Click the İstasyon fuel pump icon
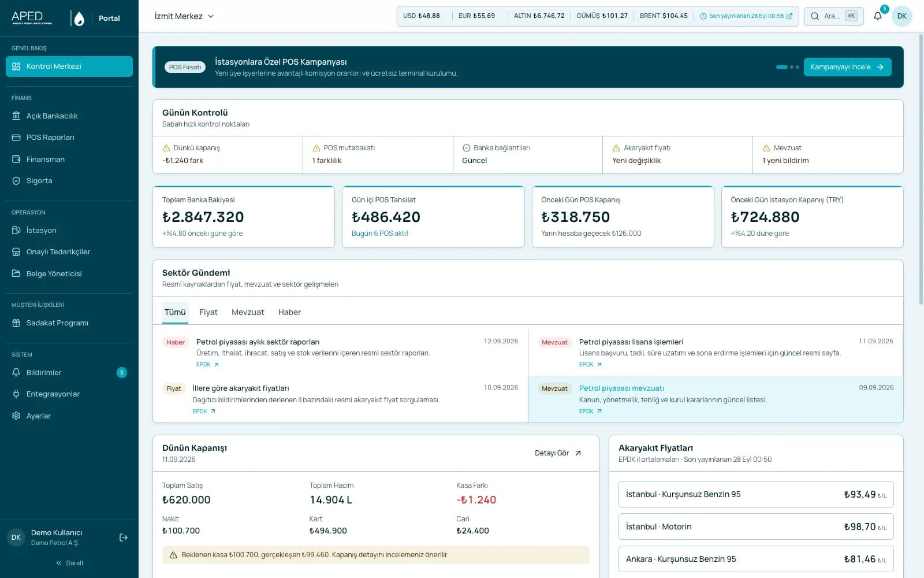Viewport: 924px width, 578px height. [16, 231]
